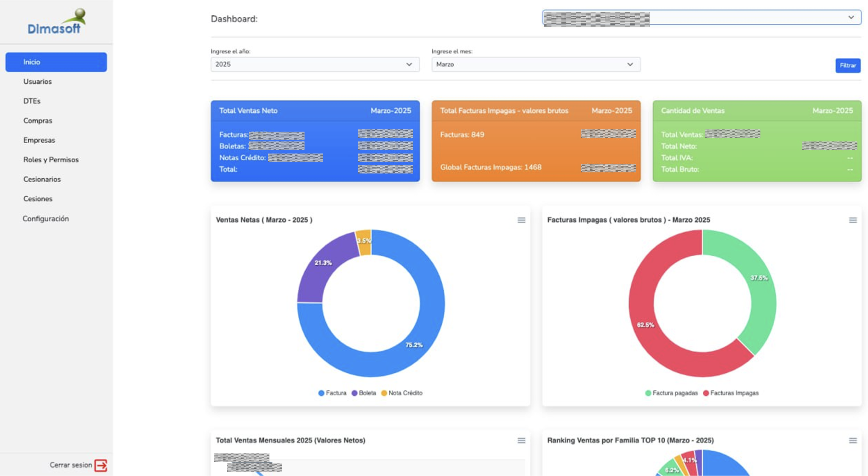Open the Dashboard company selector dropdown
This screenshot has height=476, width=868.
point(702,18)
